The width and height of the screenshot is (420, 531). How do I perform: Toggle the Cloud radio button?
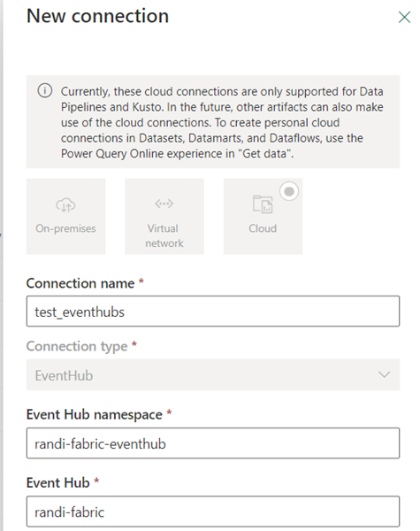(289, 191)
